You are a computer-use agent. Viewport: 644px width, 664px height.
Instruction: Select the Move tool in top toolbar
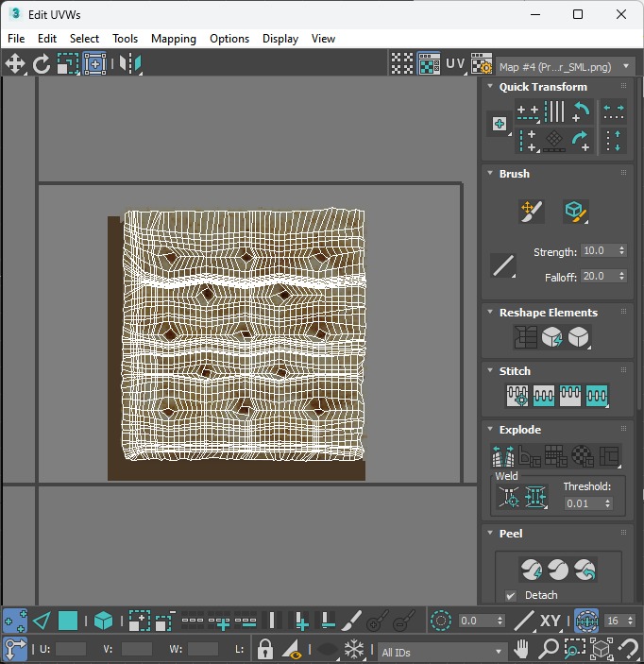[x=15, y=64]
